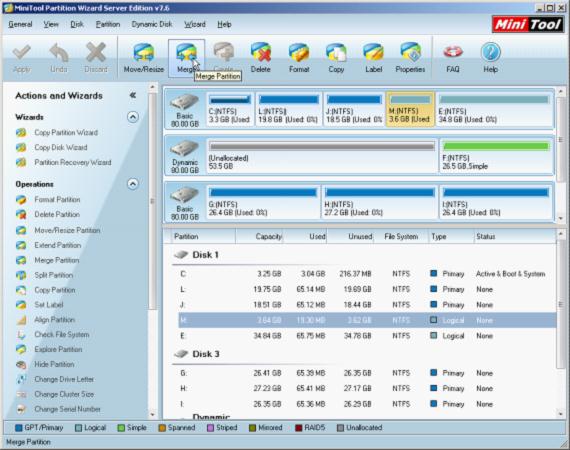Select E: row with 34.84 GB capacity
The image size is (570, 450).
pyautogui.click(x=367, y=336)
